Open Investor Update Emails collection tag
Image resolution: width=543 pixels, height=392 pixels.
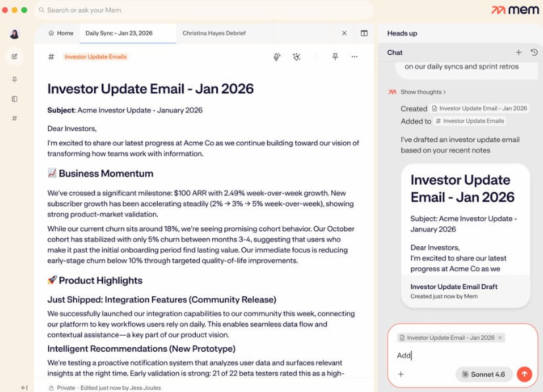coord(95,56)
